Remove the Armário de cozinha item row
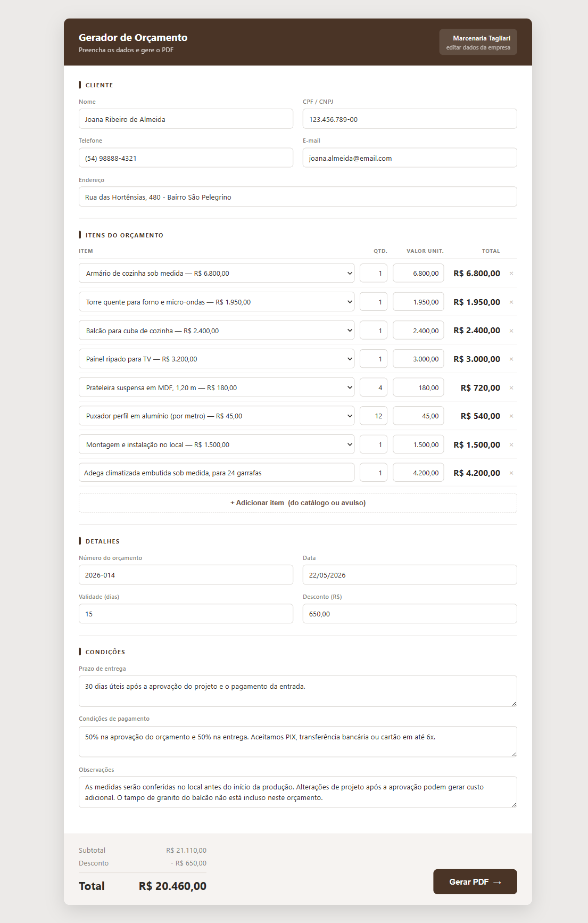This screenshot has height=923, width=588. coord(511,273)
